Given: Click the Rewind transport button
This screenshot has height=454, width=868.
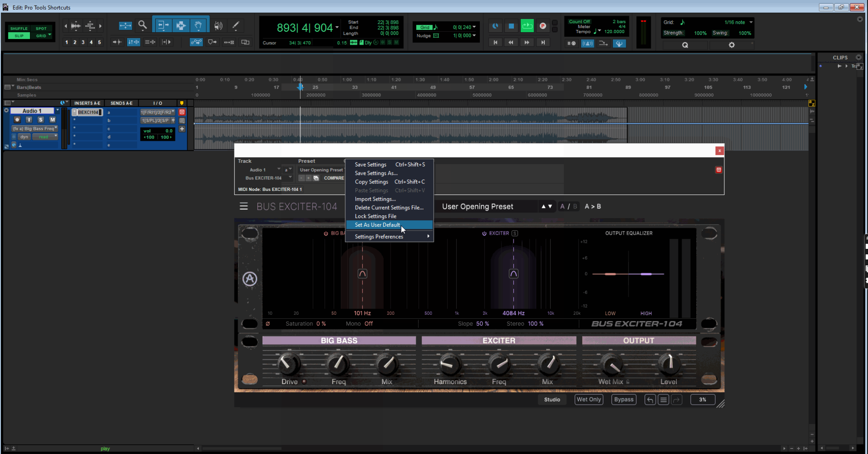Looking at the screenshot, I should (511, 42).
